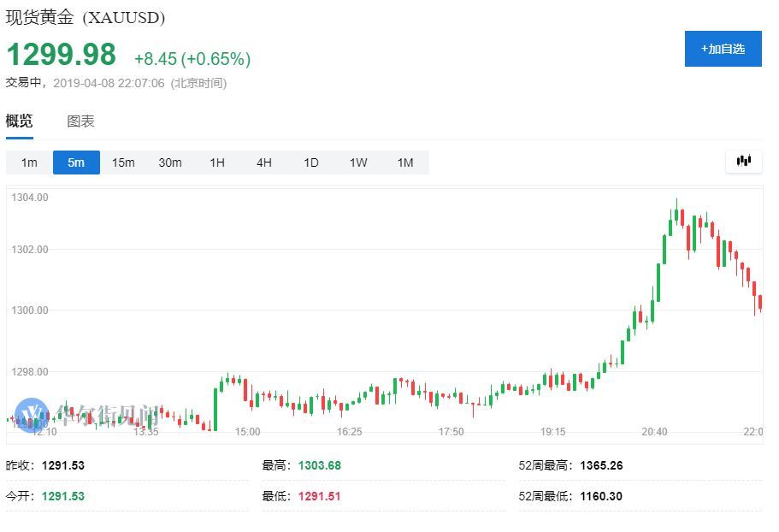Open the 概览 overview tab
779x532 pixels.
pyautogui.click(x=19, y=121)
